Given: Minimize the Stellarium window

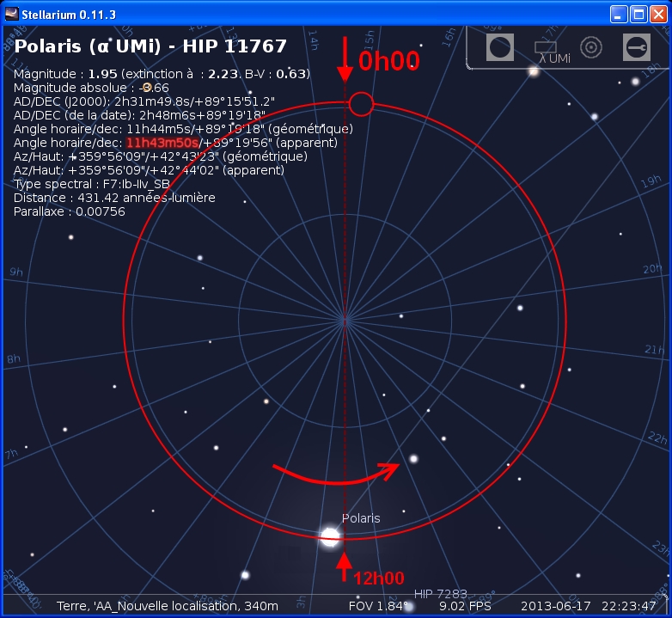Looking at the screenshot, I should point(619,15).
